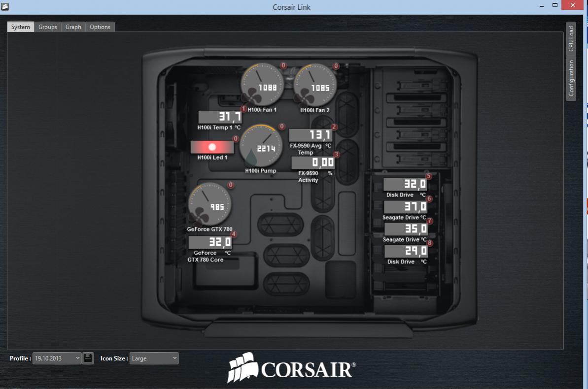
Task: Open the Icon Size dropdown set to Large
Action: (154, 358)
